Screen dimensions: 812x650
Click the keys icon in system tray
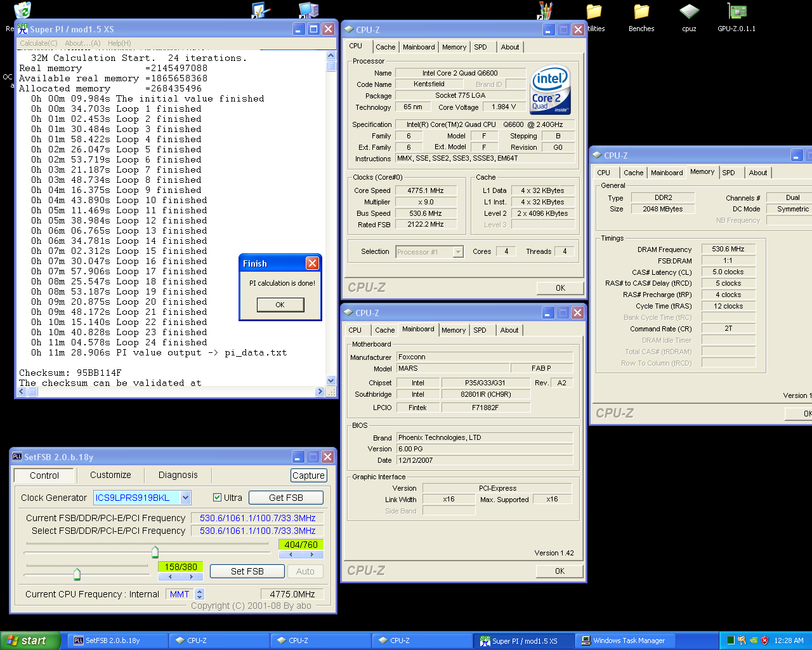point(742,640)
